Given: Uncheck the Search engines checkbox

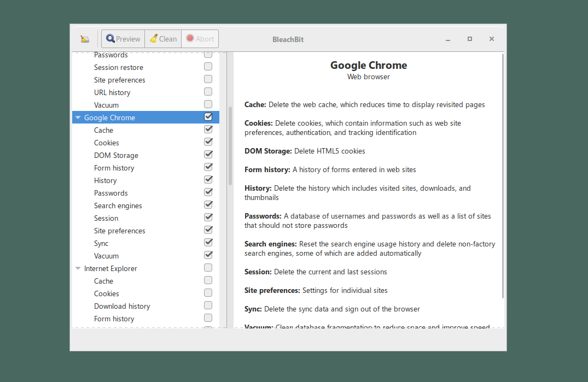Looking at the screenshot, I should (208, 205).
